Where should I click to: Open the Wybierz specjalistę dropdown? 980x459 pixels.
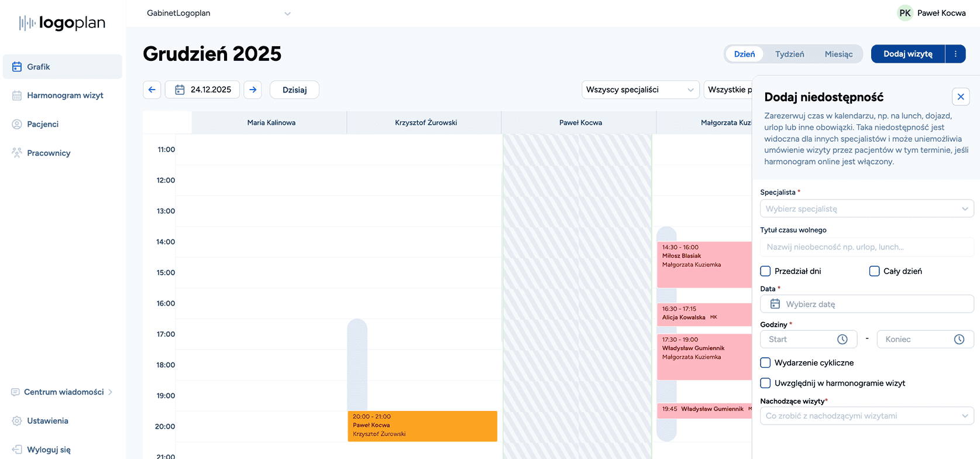(866, 209)
